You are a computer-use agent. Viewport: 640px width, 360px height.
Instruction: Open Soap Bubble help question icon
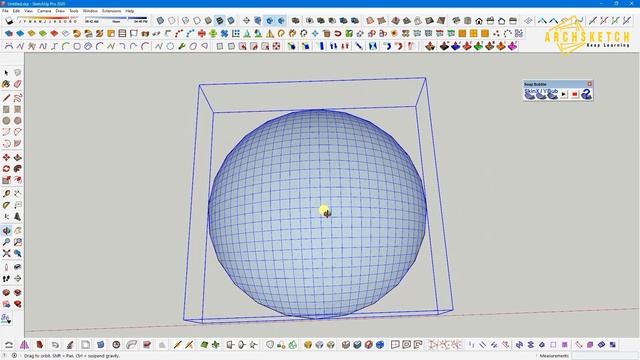pos(587,94)
